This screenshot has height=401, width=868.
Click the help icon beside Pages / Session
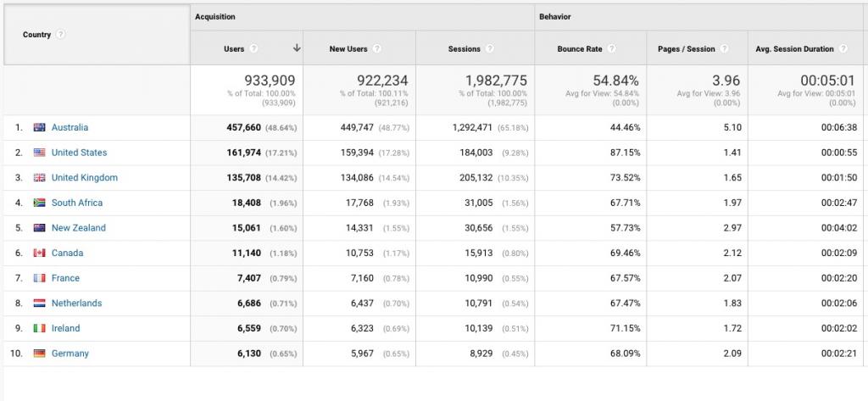(x=725, y=49)
